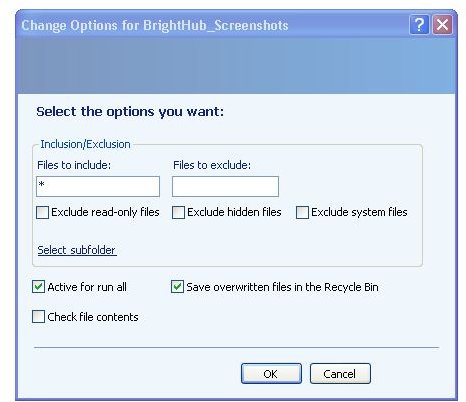Confirm with the OK button

pos(271,374)
